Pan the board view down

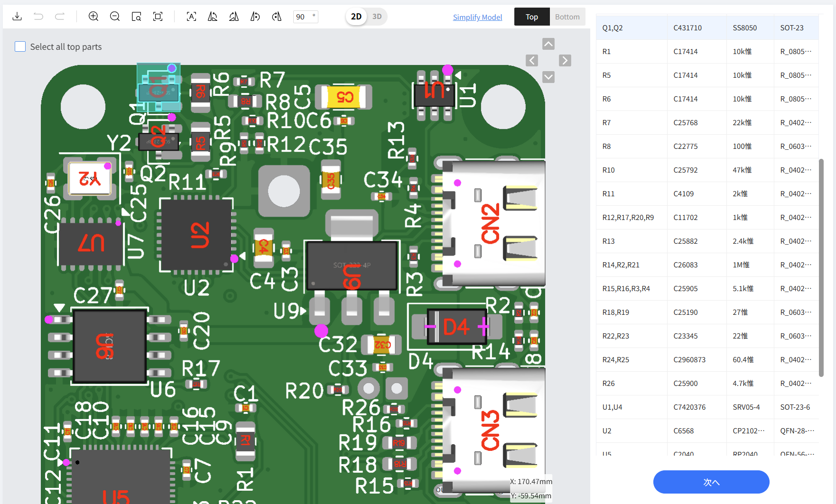(548, 77)
